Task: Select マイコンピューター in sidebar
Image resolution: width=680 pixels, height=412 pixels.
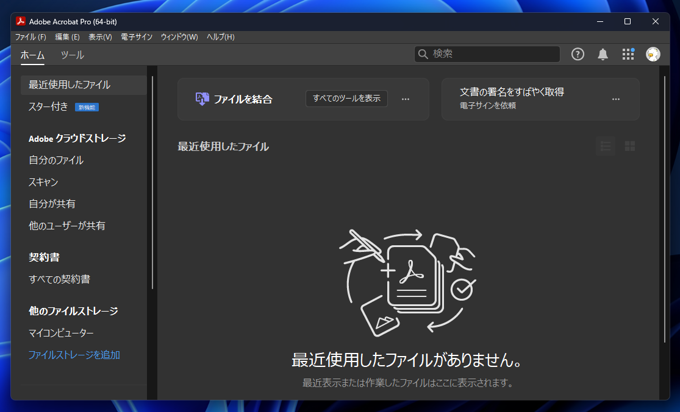Action: point(61,333)
